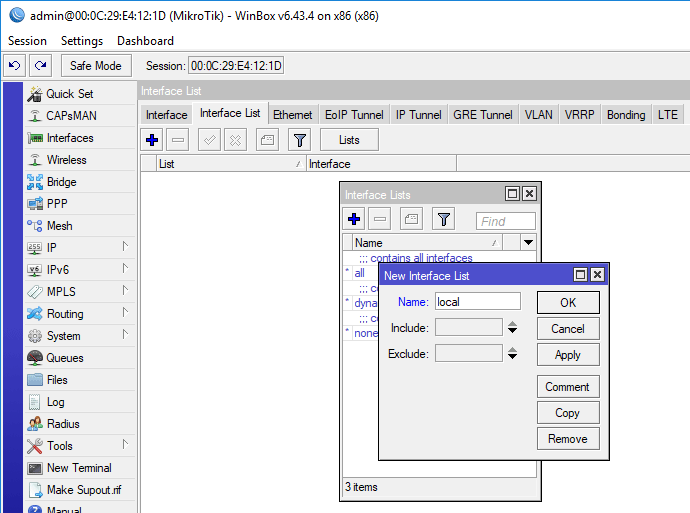
Task: Expand the IPv6 submenu
Action: (x=125, y=269)
